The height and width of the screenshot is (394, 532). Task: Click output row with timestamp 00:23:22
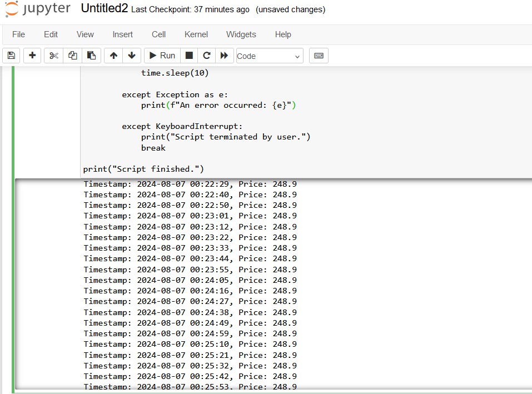click(190, 237)
